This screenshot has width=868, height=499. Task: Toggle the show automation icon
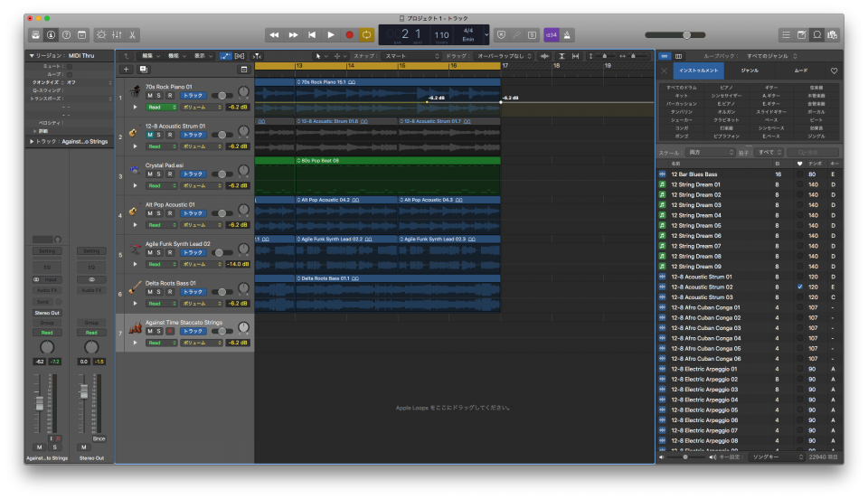click(225, 56)
